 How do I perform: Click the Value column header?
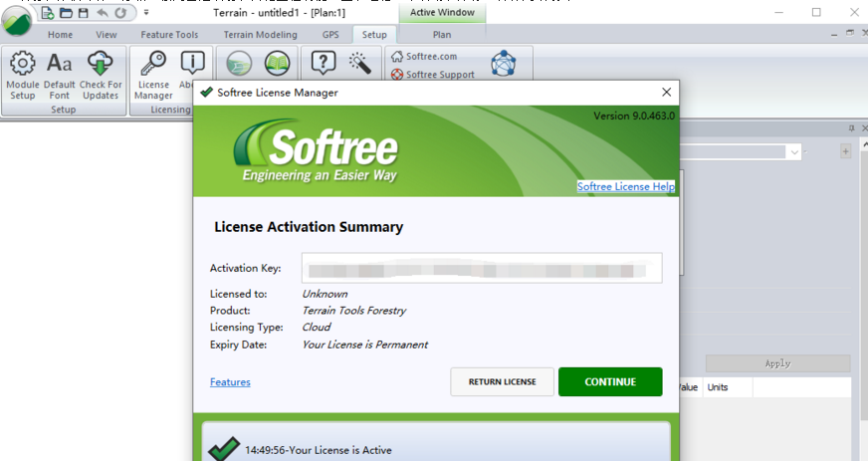point(688,387)
